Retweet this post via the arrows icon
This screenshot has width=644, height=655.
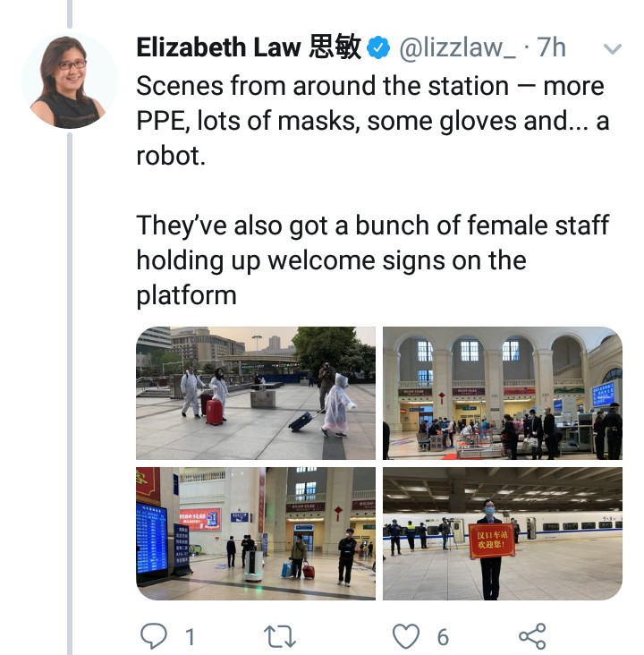(x=280, y=636)
